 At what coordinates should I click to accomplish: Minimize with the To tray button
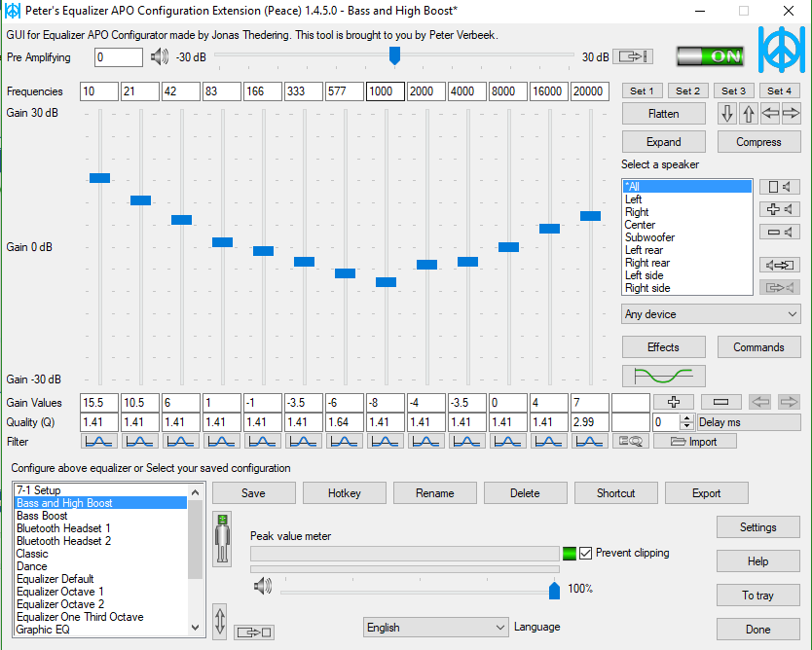click(x=758, y=596)
